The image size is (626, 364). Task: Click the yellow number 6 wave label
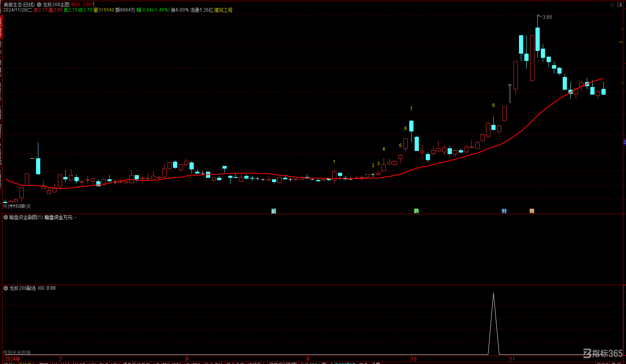(x=405, y=128)
